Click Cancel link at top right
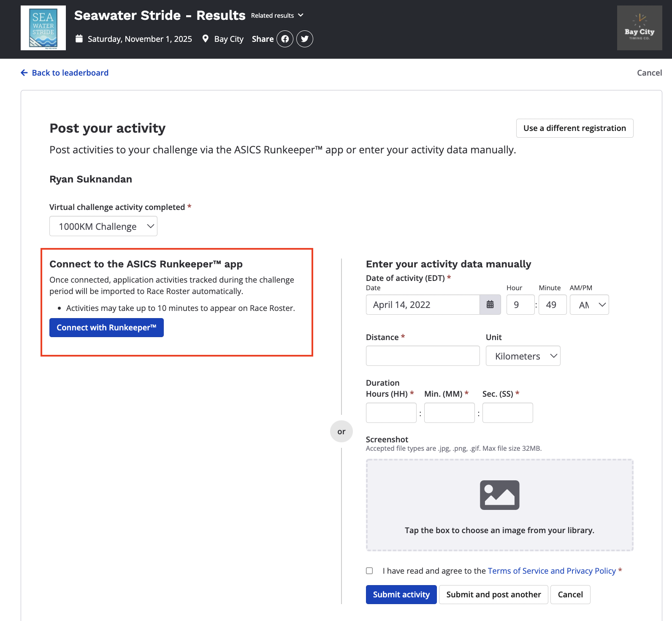 pos(649,73)
